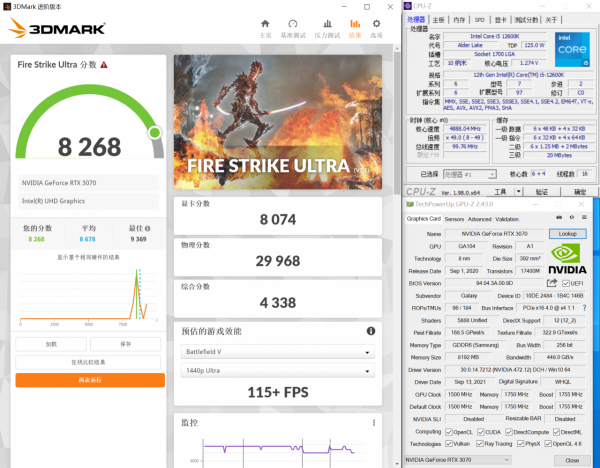The width and height of the screenshot is (600, 468).
Task: Click 在线比较结果 (Compare results online) button
Action: click(88, 362)
